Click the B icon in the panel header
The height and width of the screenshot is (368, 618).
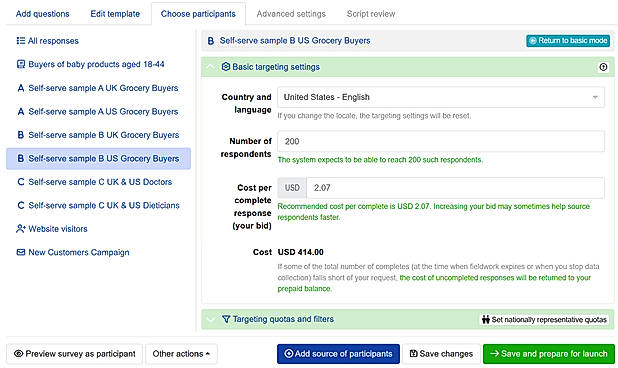tap(211, 41)
